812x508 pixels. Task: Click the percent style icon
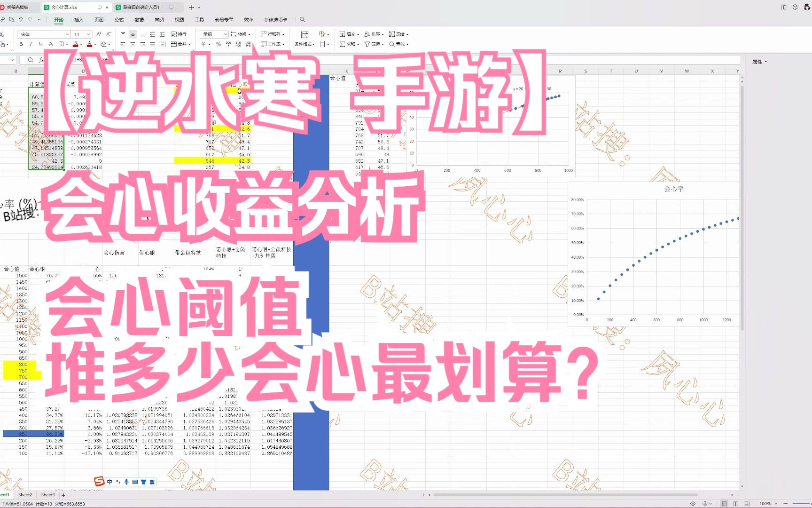(219, 44)
